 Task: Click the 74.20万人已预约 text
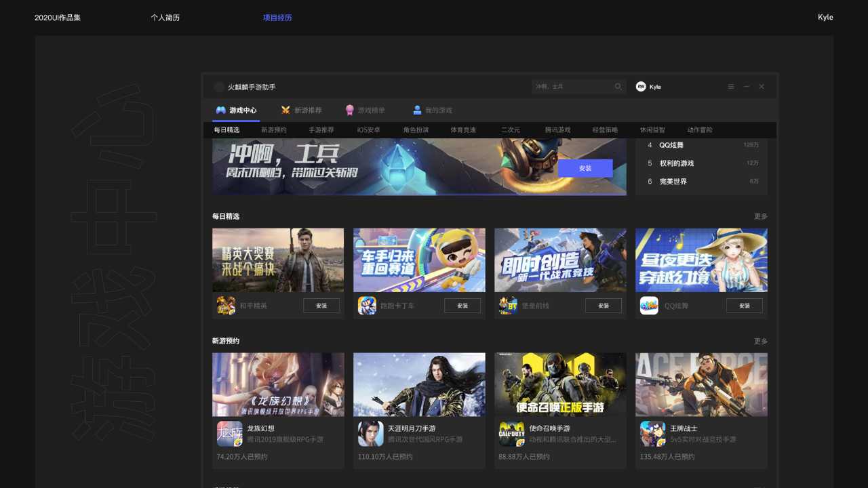(x=242, y=457)
